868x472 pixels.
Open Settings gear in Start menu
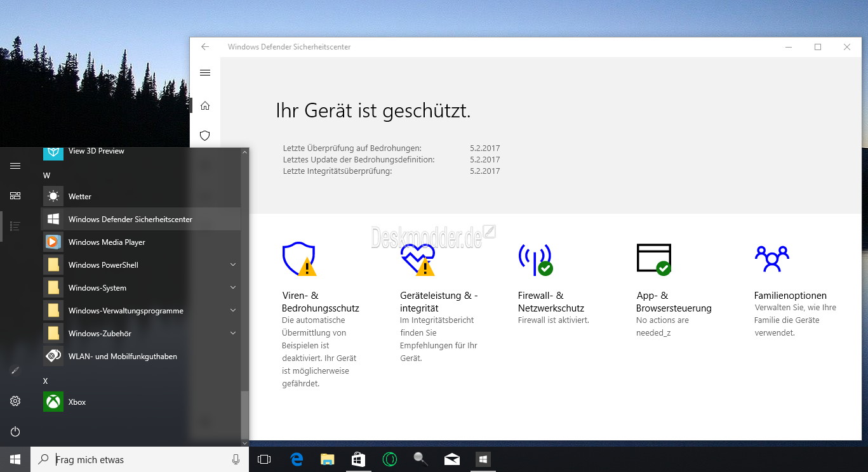(x=15, y=401)
